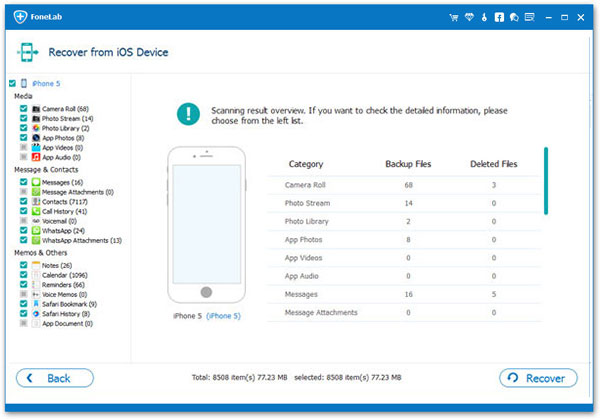Click the App Photos icon in sidebar
The image size is (600, 419).
click(36, 138)
